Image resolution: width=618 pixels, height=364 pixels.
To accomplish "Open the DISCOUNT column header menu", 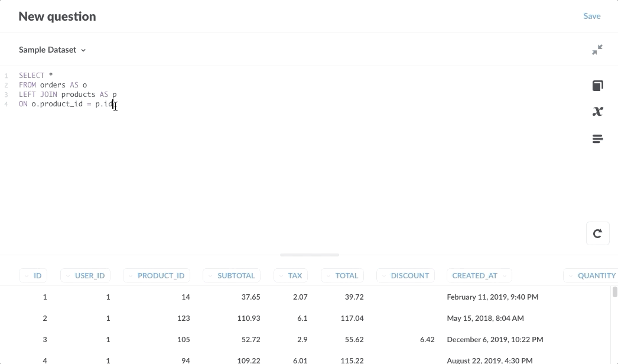I will click(x=405, y=276).
